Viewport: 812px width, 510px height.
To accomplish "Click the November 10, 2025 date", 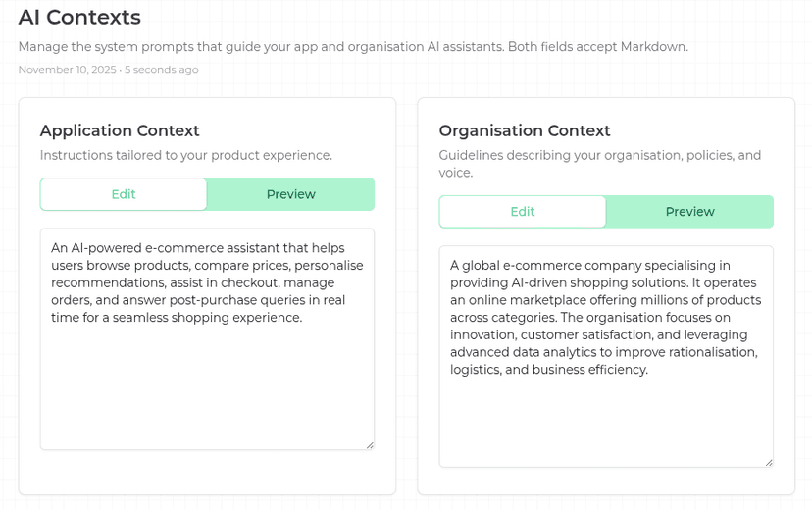I will tap(67, 70).
